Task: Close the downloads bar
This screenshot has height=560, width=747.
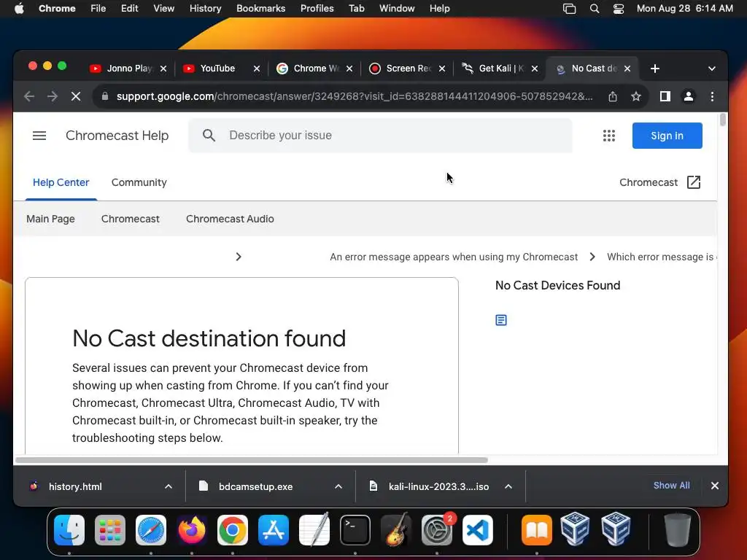Action: tap(715, 486)
